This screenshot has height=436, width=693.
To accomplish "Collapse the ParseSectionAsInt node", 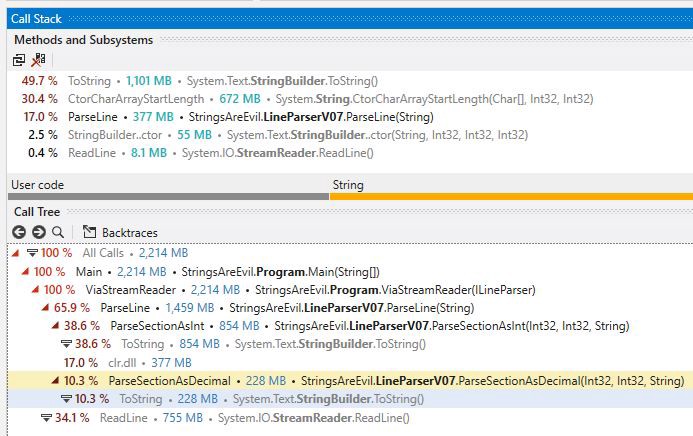I will [55, 326].
